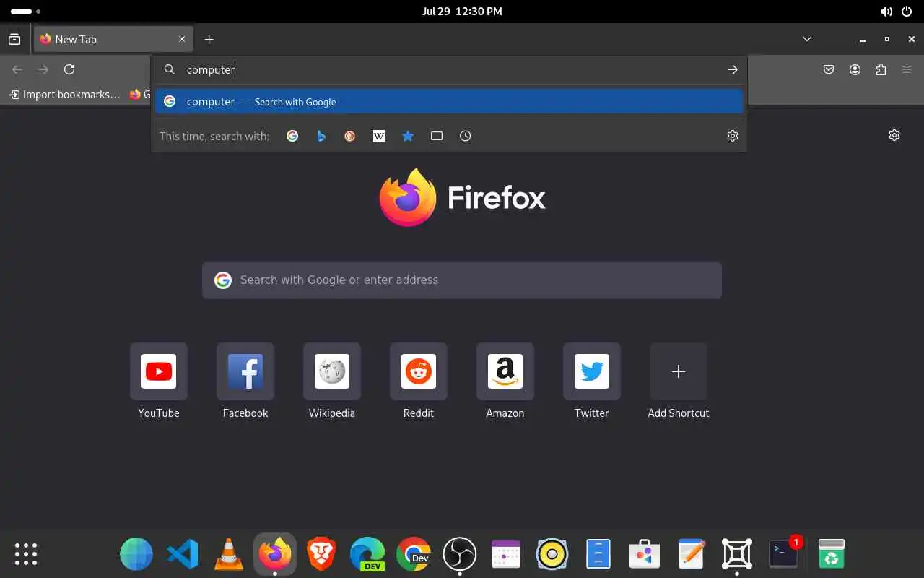Viewport: 924px width, 578px height.
Task: Launch Chrome Dev from dock
Action: [x=414, y=554]
